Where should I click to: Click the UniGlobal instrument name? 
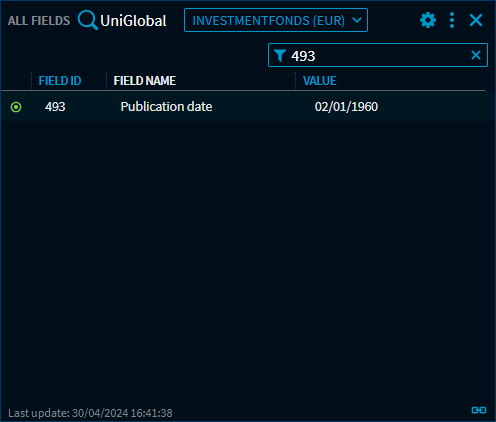coord(133,21)
